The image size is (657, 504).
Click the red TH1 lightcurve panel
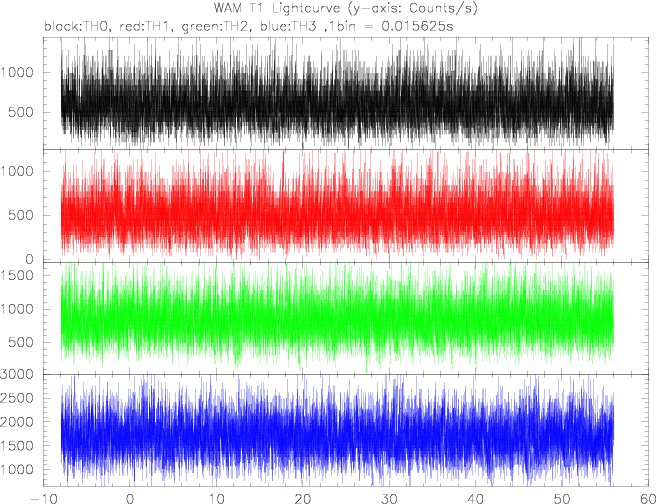tap(347, 206)
